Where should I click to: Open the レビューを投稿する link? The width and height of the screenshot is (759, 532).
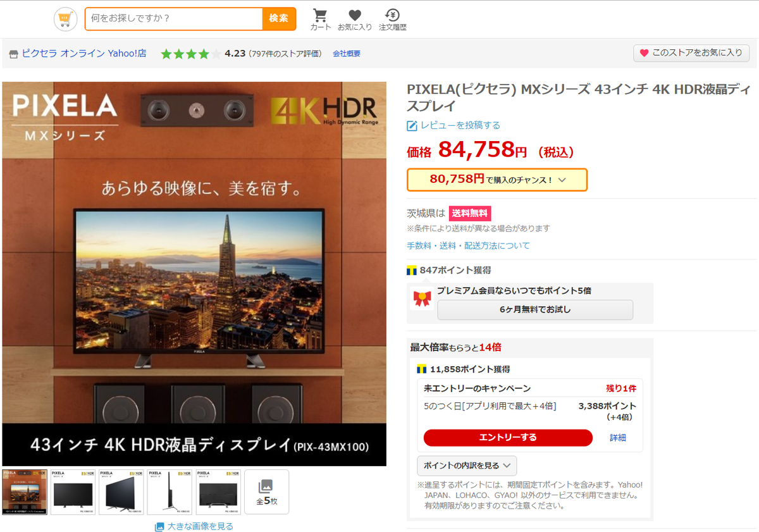[460, 125]
